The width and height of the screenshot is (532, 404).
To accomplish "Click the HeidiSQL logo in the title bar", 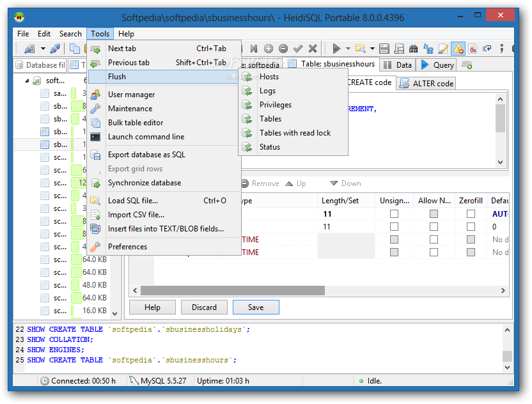I will [x=19, y=17].
